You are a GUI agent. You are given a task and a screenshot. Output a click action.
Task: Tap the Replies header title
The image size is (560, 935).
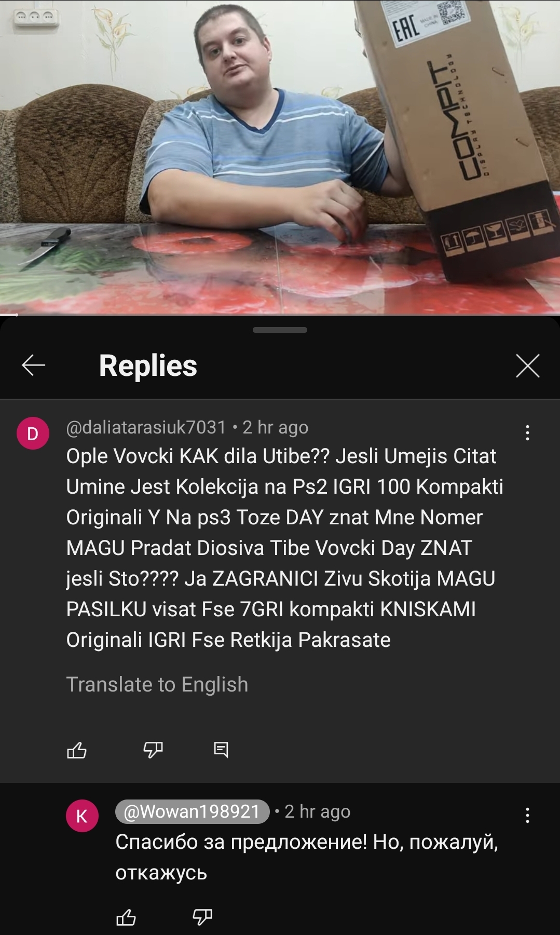tap(148, 365)
